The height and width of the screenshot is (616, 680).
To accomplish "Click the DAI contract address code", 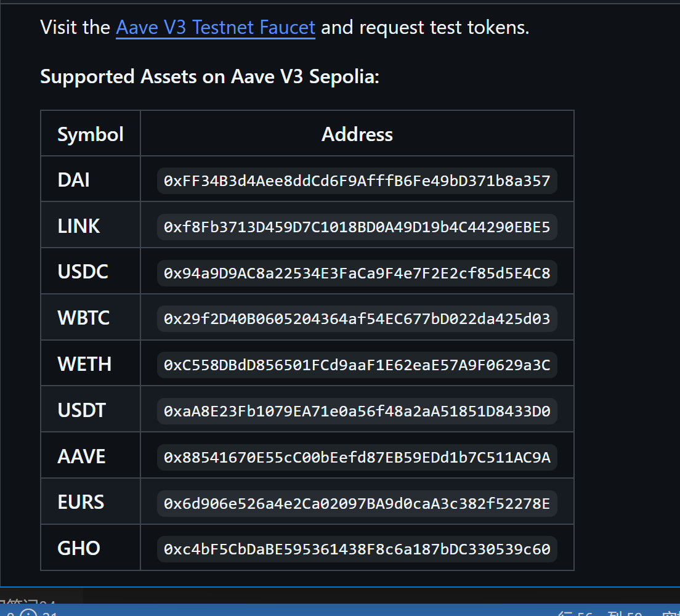I will point(357,180).
